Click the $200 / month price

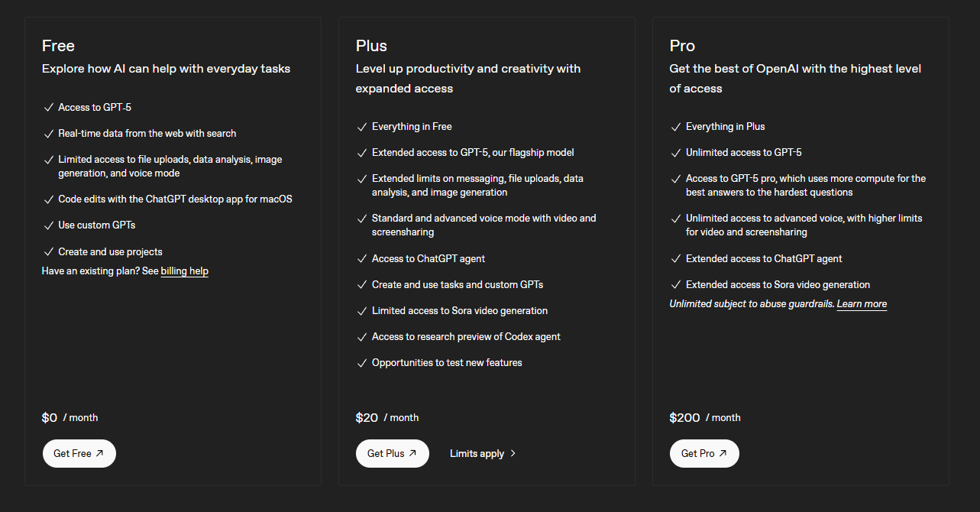pos(705,417)
